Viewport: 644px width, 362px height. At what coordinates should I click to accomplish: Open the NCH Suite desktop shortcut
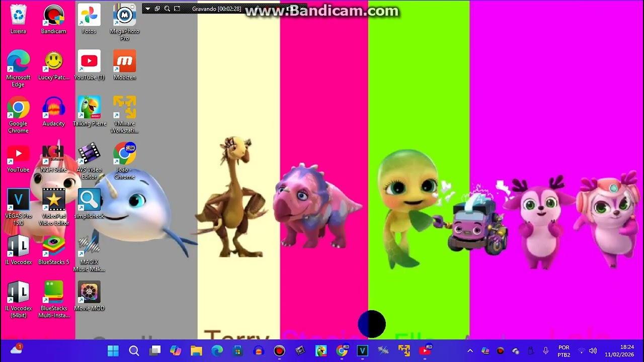(x=53, y=158)
